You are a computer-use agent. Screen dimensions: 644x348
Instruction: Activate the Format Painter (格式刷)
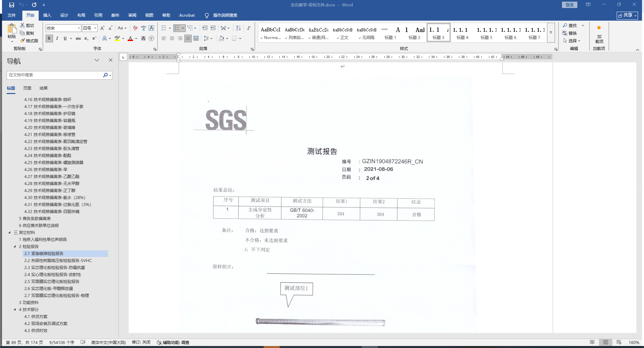click(29, 41)
